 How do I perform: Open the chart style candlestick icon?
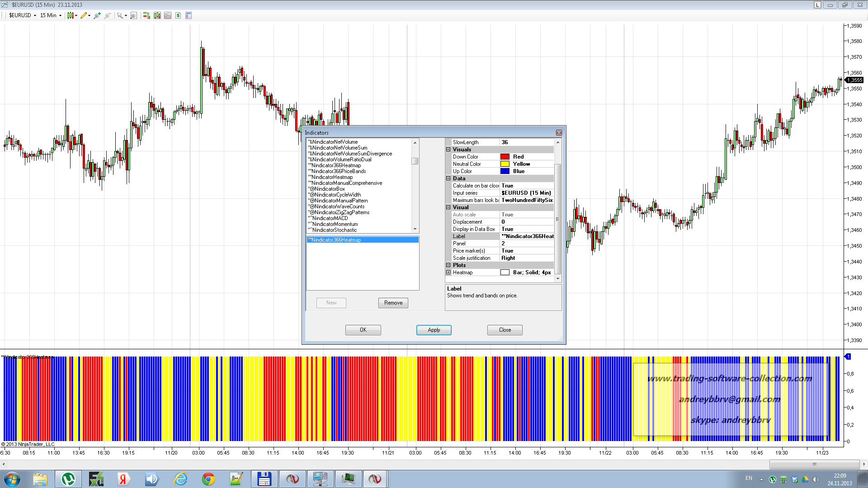71,15
